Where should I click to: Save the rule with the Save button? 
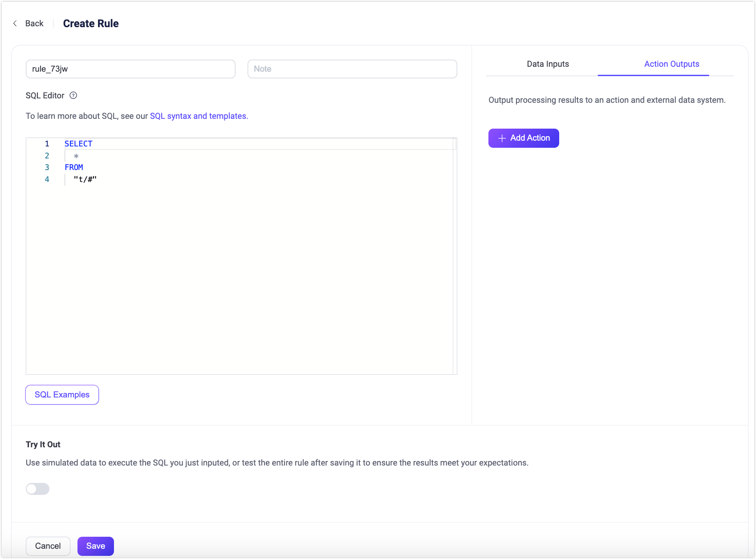(96, 546)
